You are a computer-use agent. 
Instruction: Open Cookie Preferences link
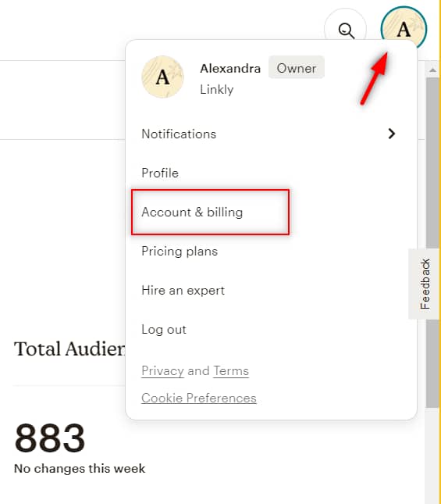coord(199,398)
